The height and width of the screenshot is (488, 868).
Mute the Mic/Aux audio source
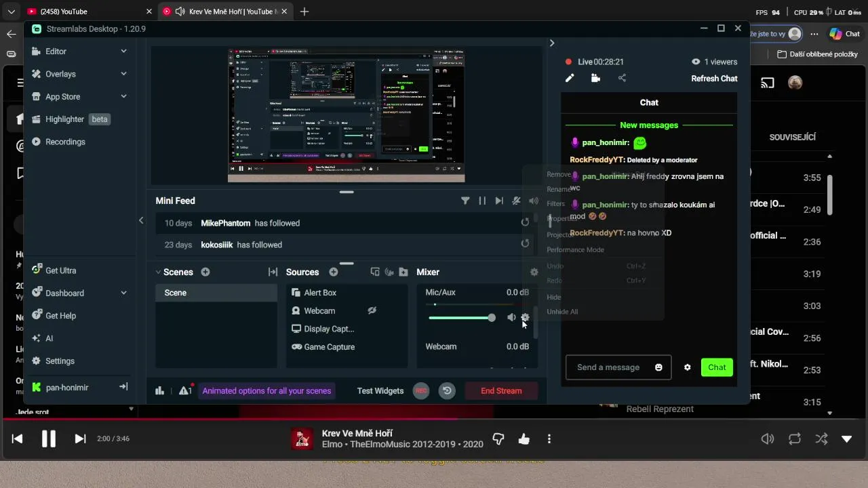[511, 317]
